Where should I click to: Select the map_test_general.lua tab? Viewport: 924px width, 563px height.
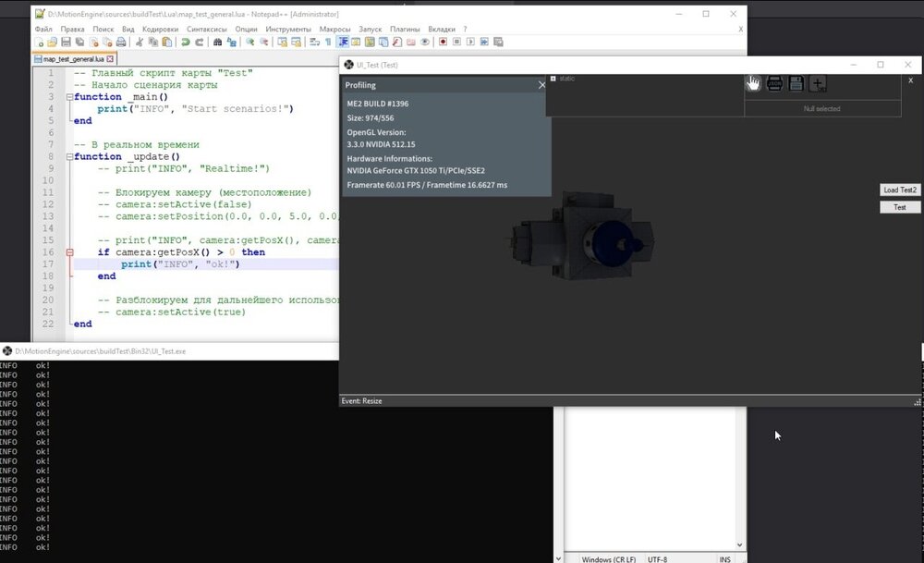click(x=74, y=58)
